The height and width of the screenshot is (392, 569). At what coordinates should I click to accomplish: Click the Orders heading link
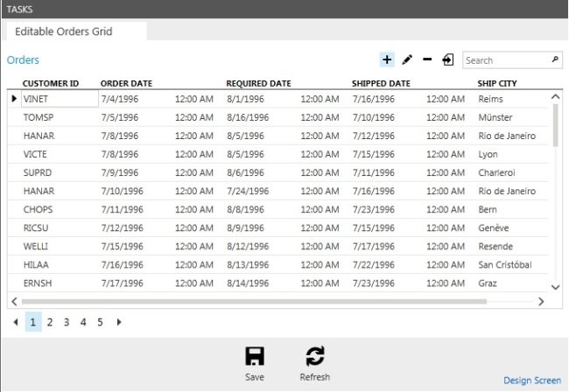[x=23, y=59]
